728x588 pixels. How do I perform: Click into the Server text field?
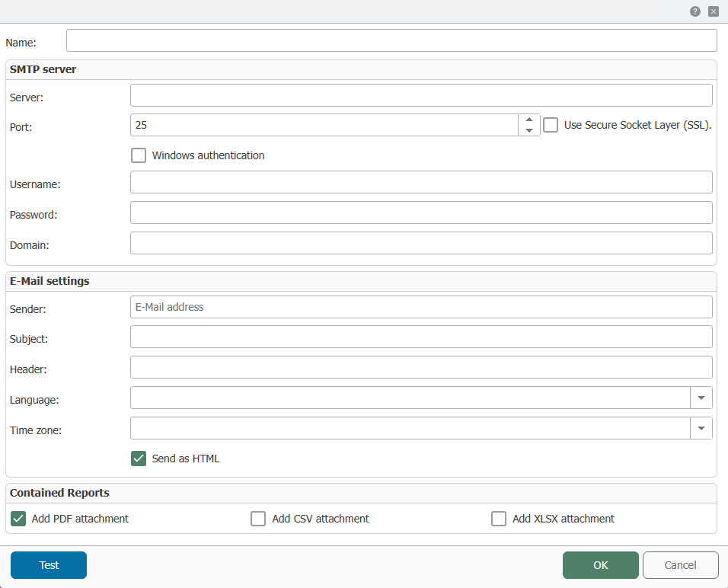[422, 95]
